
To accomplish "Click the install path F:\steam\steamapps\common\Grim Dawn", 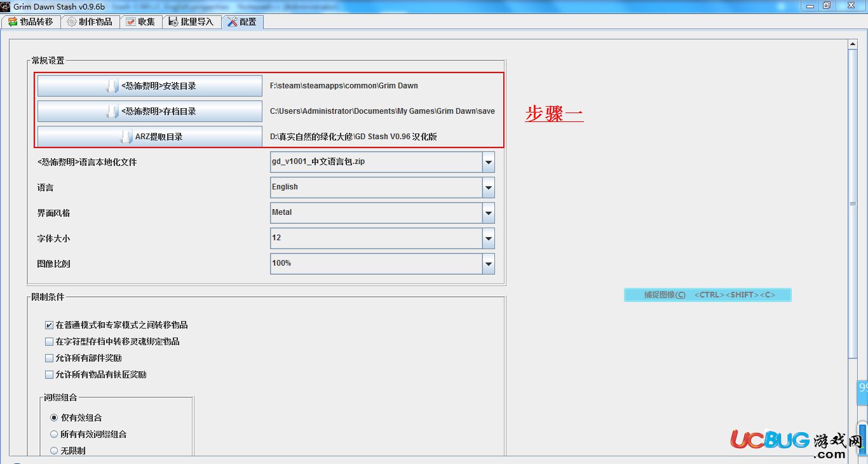I will [x=344, y=86].
